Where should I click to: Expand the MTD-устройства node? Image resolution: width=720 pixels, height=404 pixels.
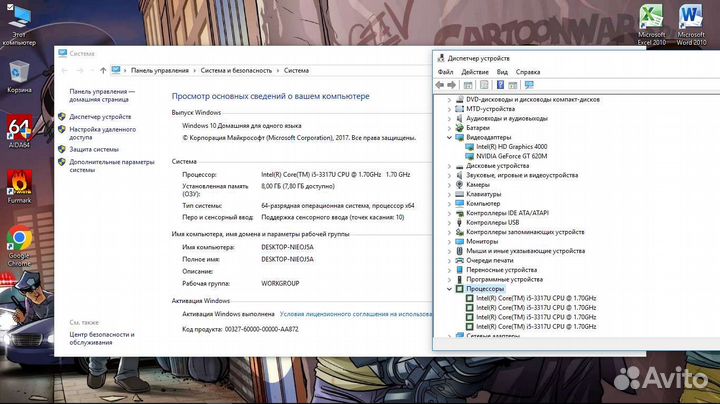coord(450,109)
